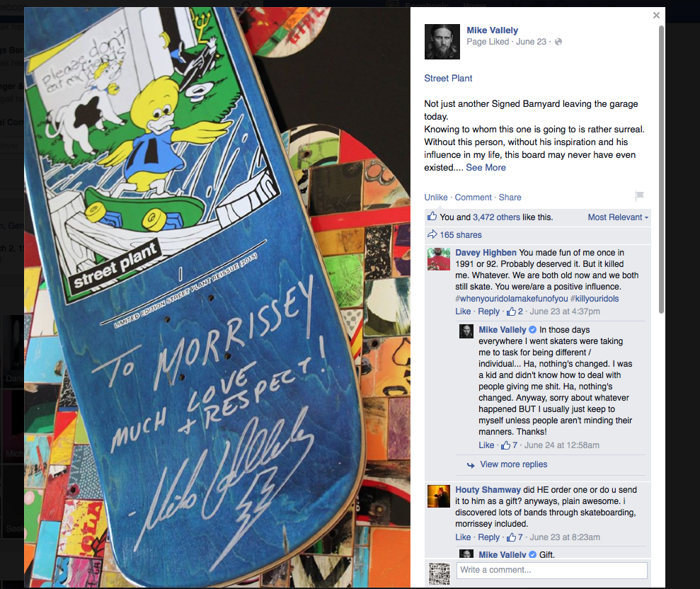Screen dimensions: 700x589
Task: Expand View more replies
Action: coord(513,464)
